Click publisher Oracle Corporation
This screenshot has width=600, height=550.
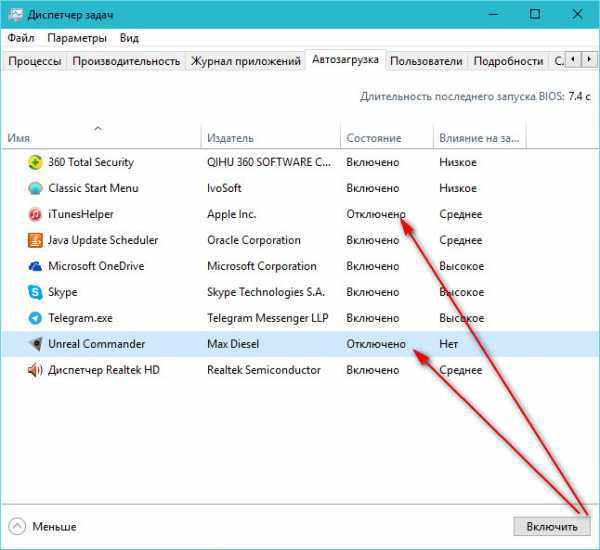point(254,240)
